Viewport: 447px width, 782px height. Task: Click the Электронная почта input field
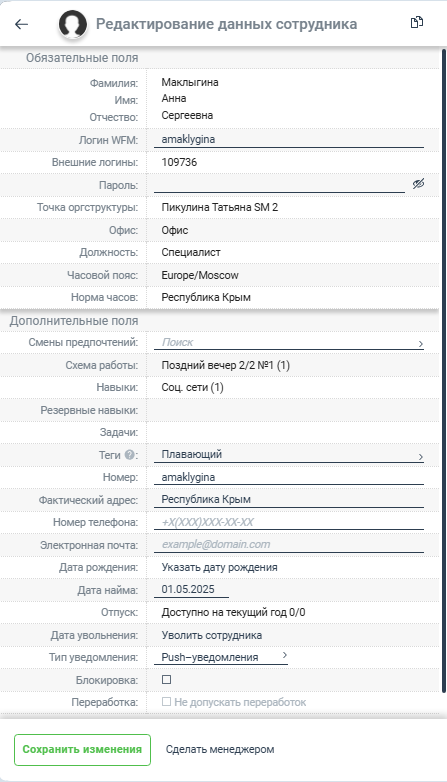click(x=289, y=545)
